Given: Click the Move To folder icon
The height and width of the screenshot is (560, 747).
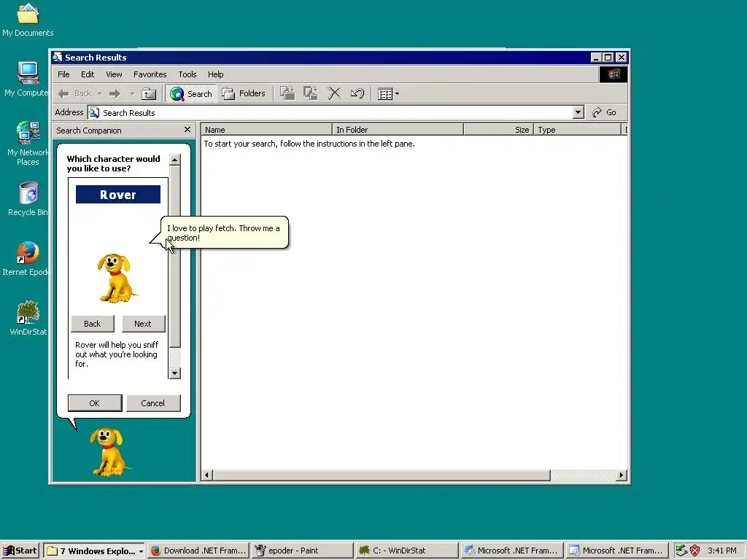Looking at the screenshot, I should (x=287, y=93).
